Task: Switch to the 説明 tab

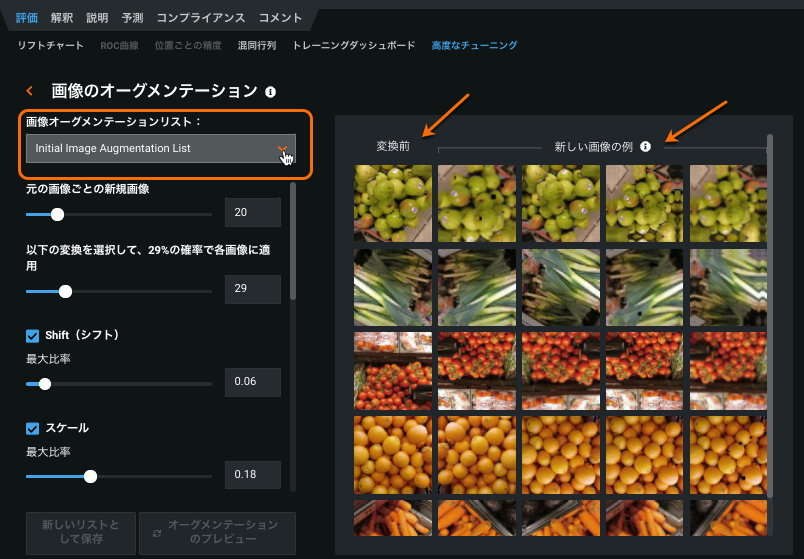Action: tap(97, 18)
